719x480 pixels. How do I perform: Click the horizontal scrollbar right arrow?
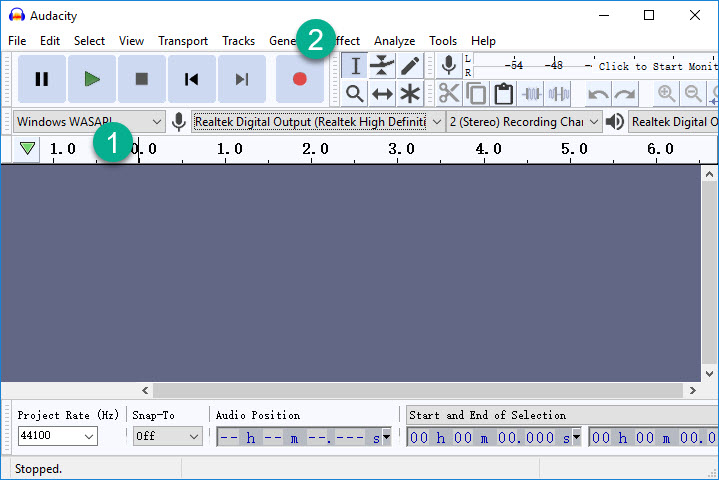pyautogui.click(x=692, y=390)
